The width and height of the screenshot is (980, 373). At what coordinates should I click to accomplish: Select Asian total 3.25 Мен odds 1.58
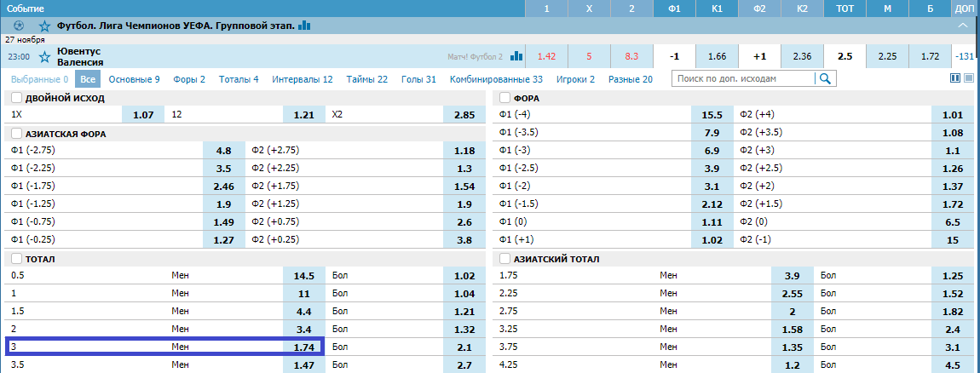(793, 329)
